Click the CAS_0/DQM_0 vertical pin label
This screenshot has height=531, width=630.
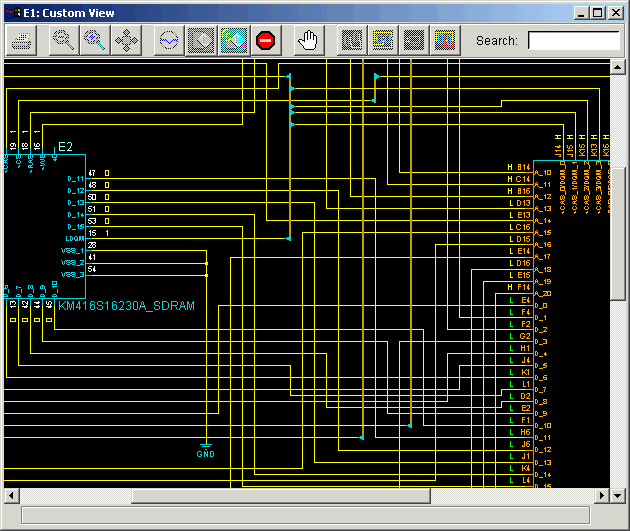[563, 187]
